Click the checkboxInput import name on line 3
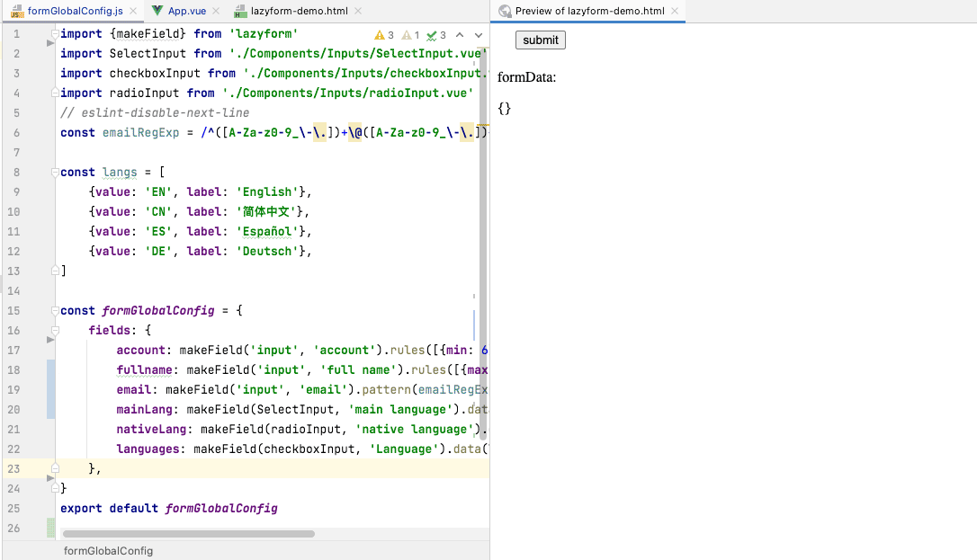The image size is (977, 560). [x=155, y=74]
